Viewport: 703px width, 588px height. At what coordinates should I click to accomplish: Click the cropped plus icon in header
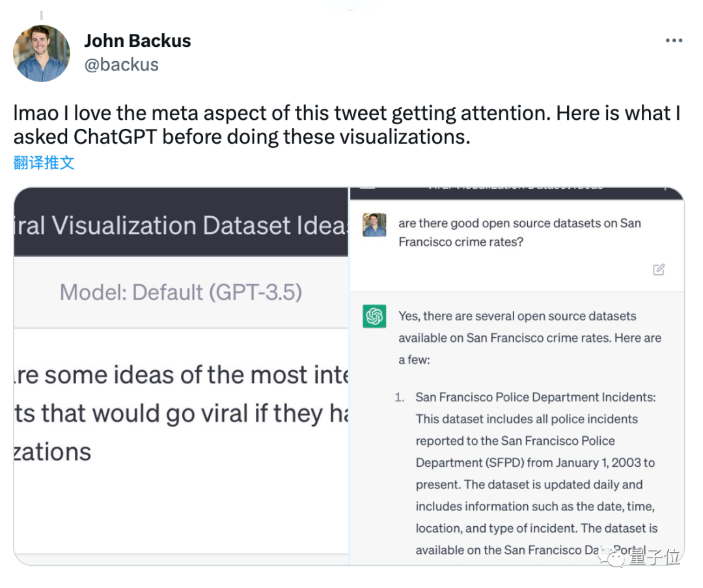click(x=665, y=189)
